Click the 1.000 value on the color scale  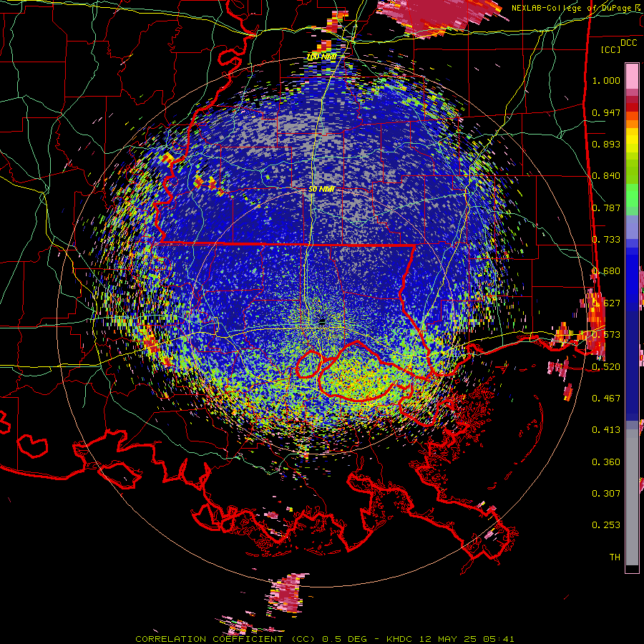pos(606,80)
